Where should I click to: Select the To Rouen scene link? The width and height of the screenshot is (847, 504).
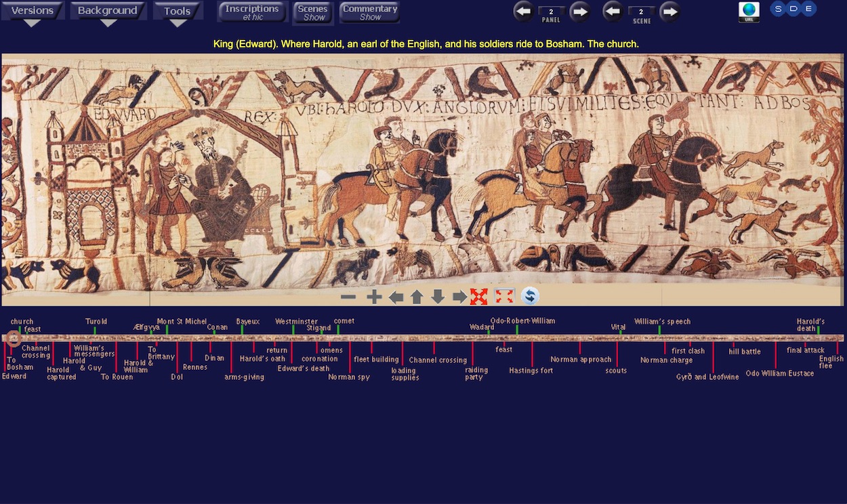[x=117, y=377]
